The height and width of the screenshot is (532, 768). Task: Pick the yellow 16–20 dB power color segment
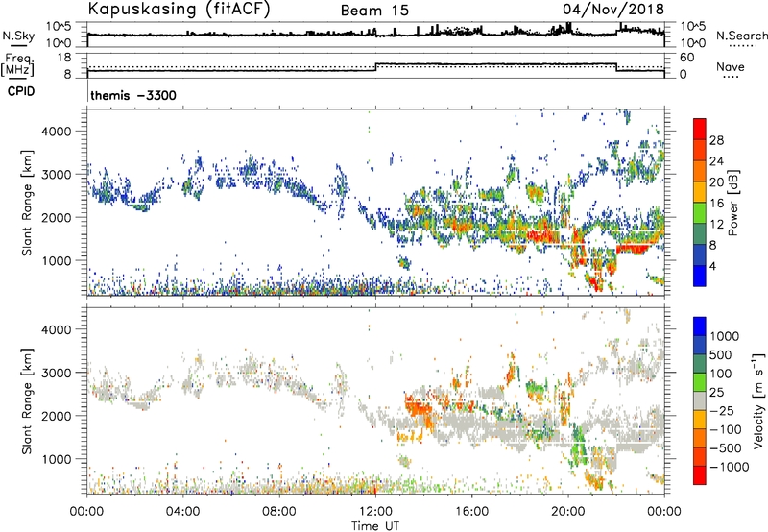(x=700, y=192)
